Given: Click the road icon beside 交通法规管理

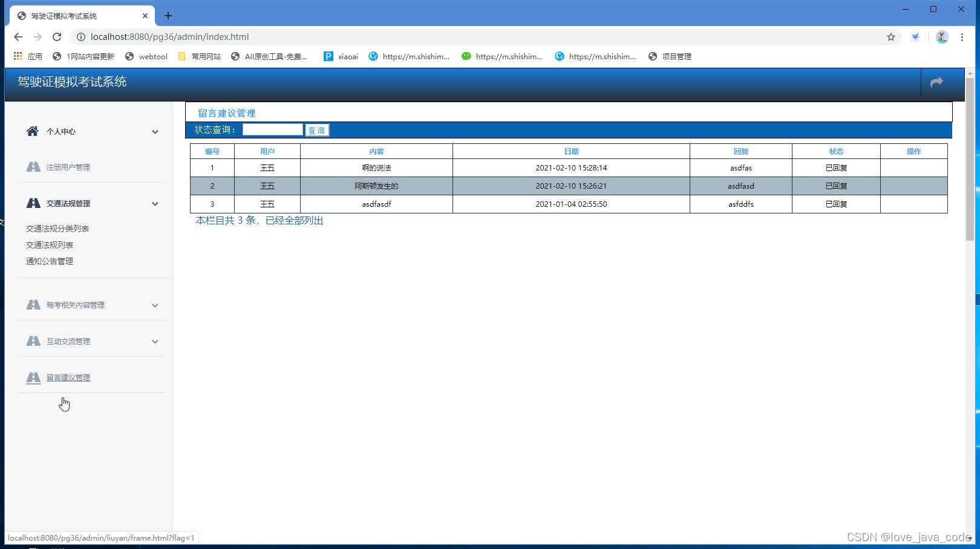Looking at the screenshot, I should [x=33, y=203].
